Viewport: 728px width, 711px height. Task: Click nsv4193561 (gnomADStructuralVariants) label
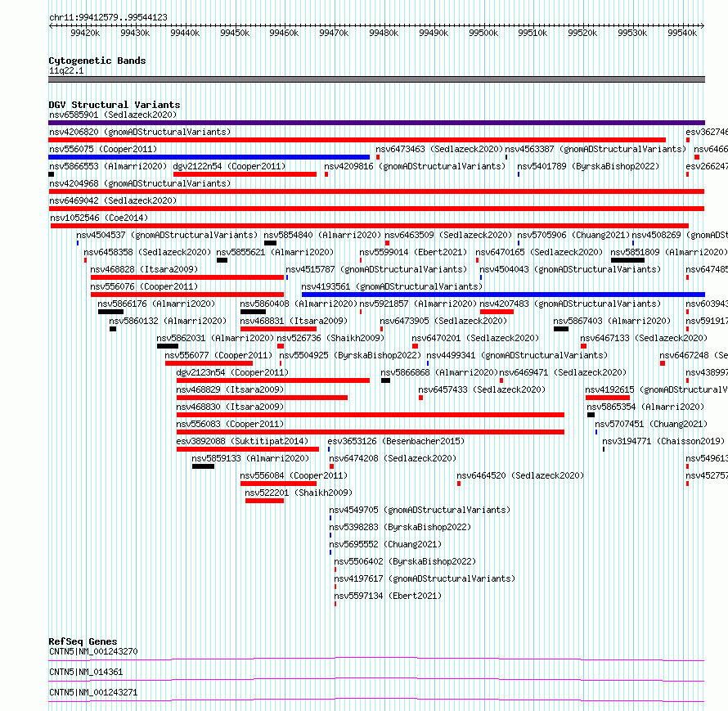click(x=392, y=286)
